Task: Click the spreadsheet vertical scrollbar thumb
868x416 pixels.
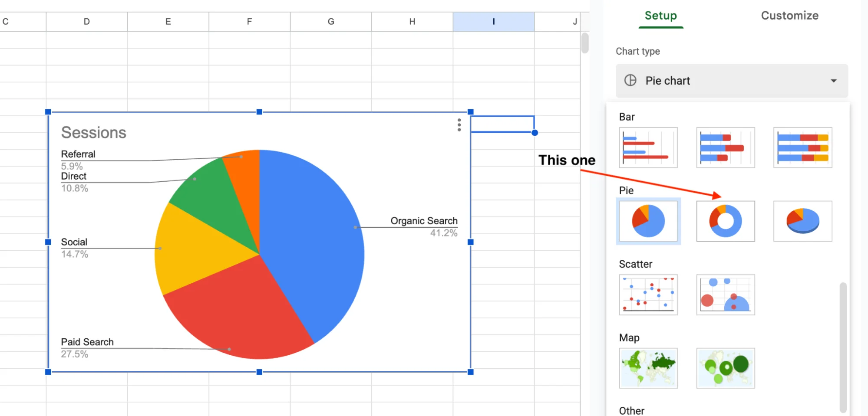Action: pyautogui.click(x=585, y=43)
